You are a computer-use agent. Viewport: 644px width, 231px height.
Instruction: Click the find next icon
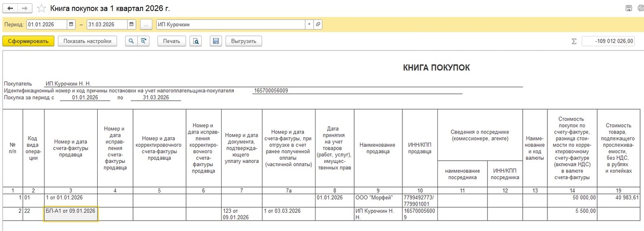[x=143, y=41]
